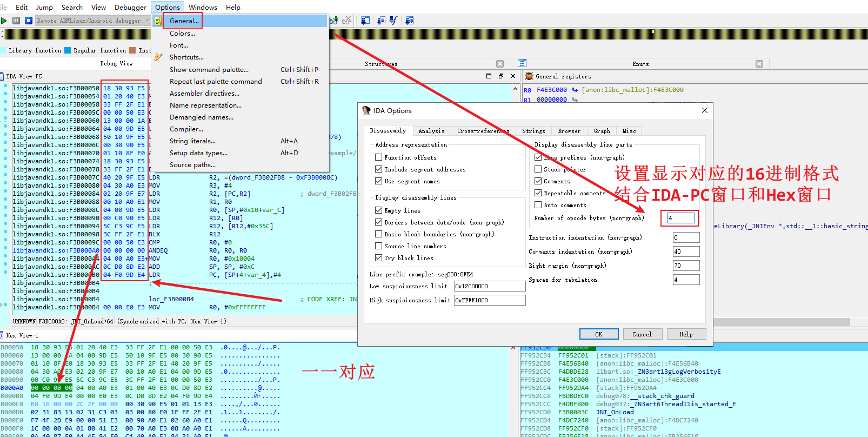Follow the R0 register jump arrow
868x437 pixels.
[x=575, y=90]
